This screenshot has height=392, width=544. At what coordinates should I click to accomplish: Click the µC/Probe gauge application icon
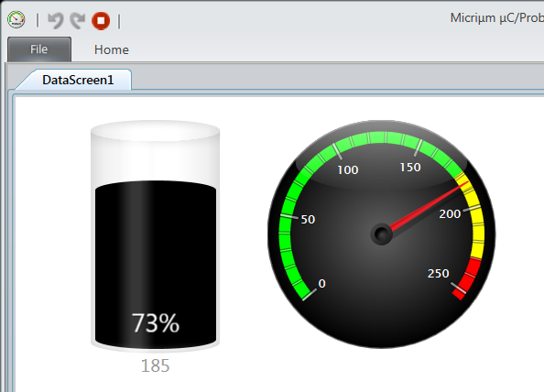coord(16,20)
